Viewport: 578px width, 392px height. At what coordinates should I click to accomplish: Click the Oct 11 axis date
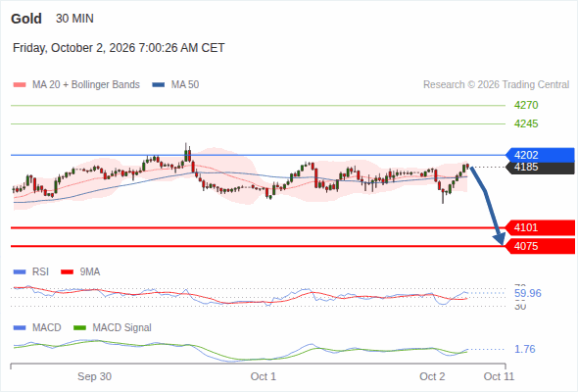499,376
